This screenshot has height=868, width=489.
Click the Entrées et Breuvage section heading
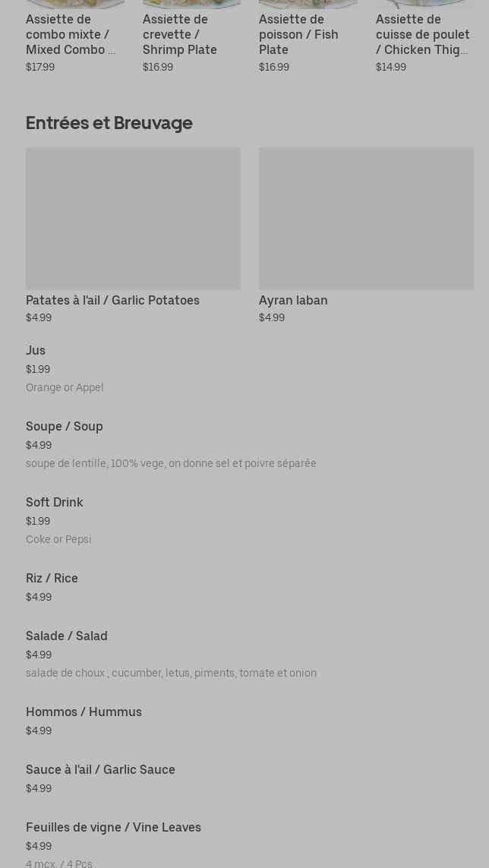pyautogui.click(x=109, y=122)
